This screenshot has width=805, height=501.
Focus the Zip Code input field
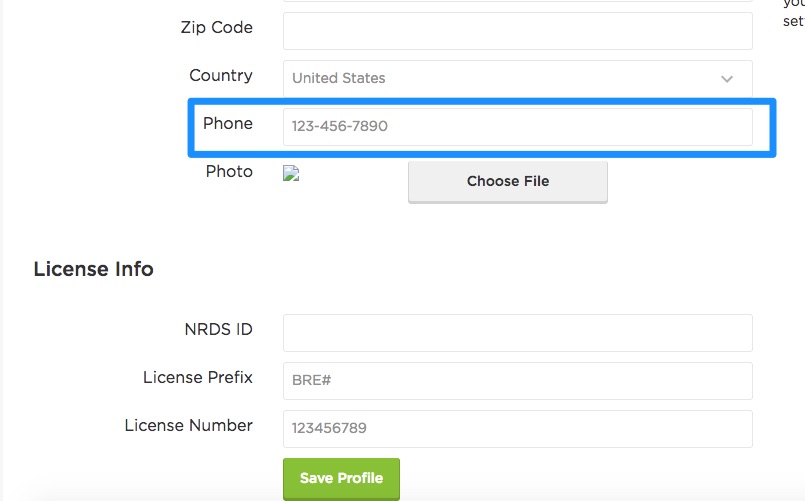point(518,31)
